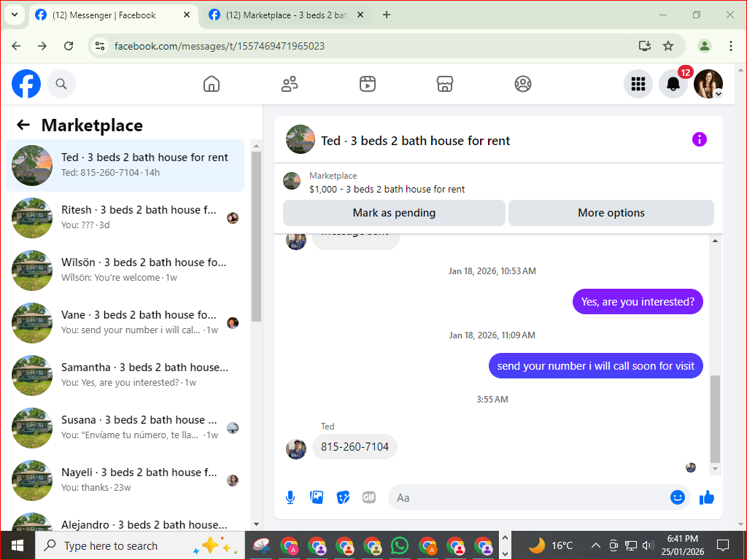Open the Chrome three-dot menu
Image resolution: width=747 pixels, height=560 pixels.
(x=731, y=46)
